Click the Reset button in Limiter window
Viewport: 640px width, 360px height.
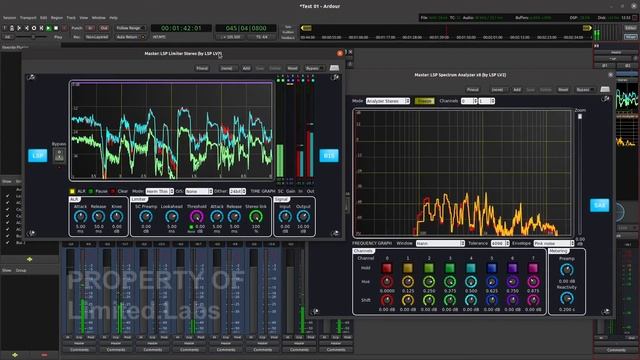pyautogui.click(x=292, y=68)
